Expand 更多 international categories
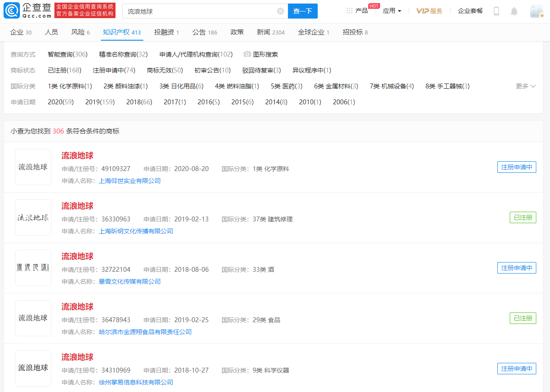The width and height of the screenshot is (550, 392). (x=526, y=86)
